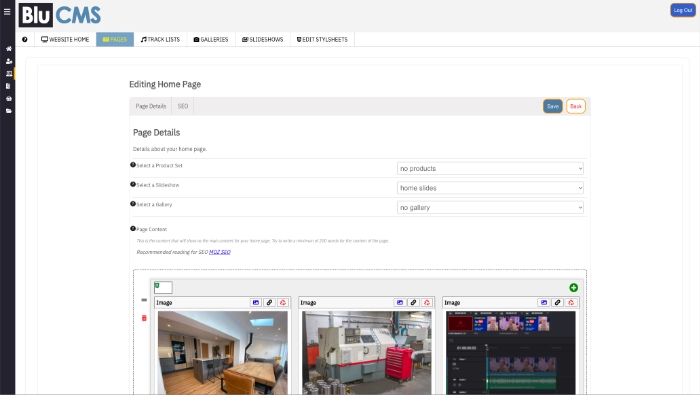Choose picture for the kitchen image block

256,303
